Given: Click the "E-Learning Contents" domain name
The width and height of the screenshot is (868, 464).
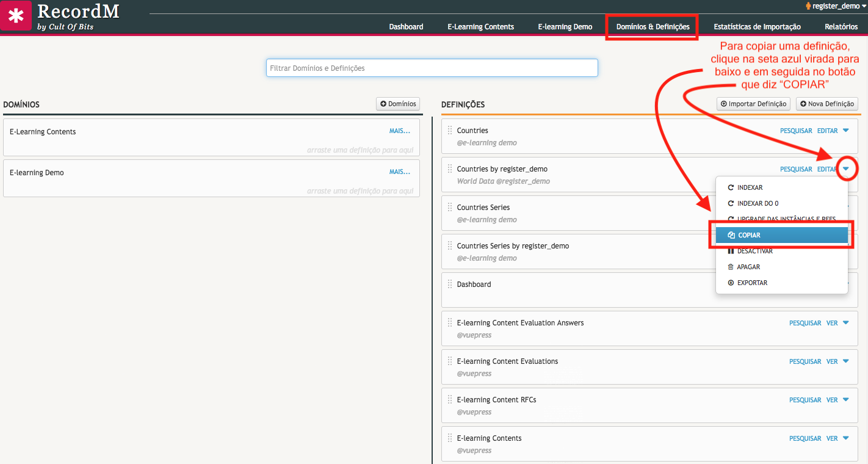Looking at the screenshot, I should tap(43, 132).
